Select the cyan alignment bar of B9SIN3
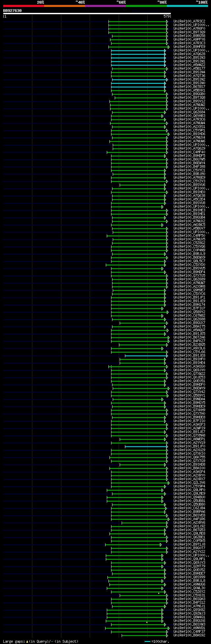Viewport: 211px width, 644px height. coord(138,58)
